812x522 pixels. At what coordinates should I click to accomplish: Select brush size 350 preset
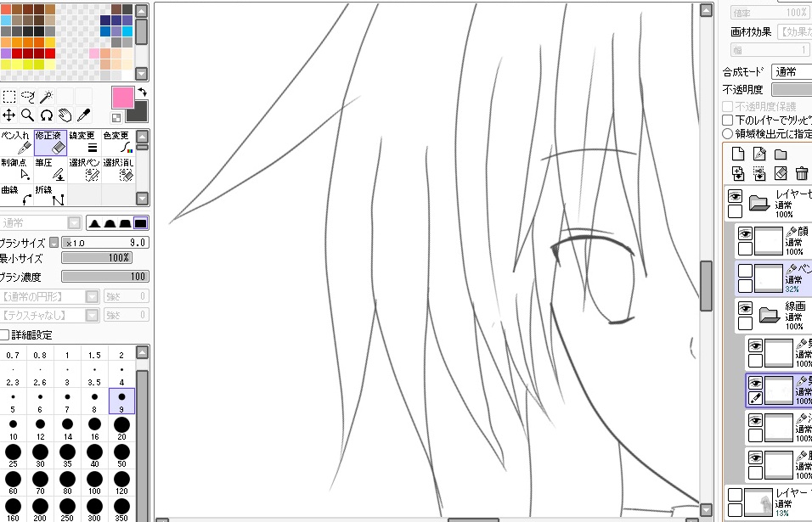121,509
